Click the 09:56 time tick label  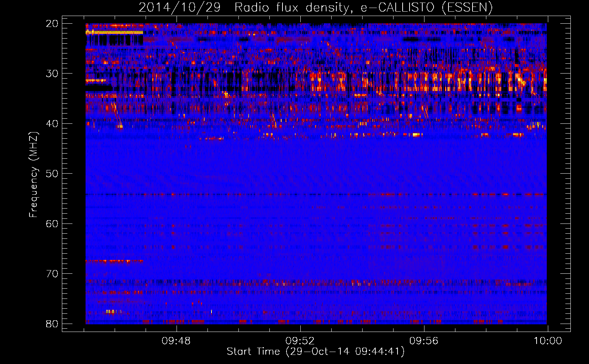[424, 341]
